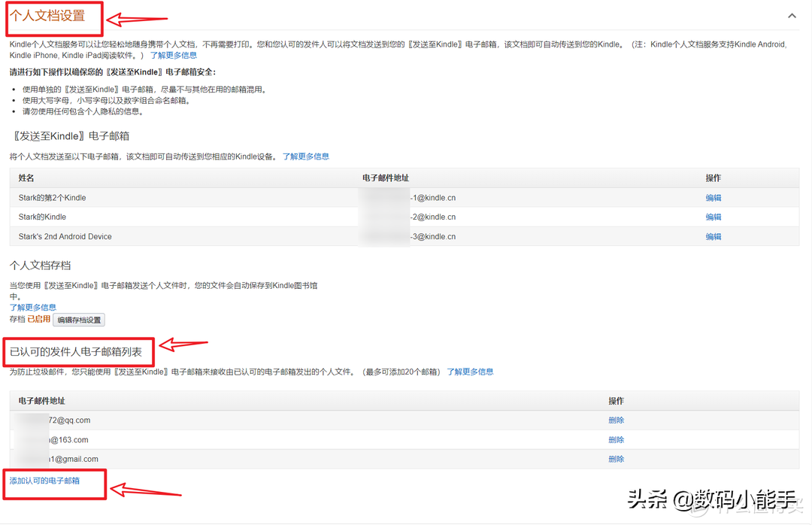Click the 已认可的发件人电子邮箱列表 heading
This screenshot has height=525, width=812.
pos(76,352)
